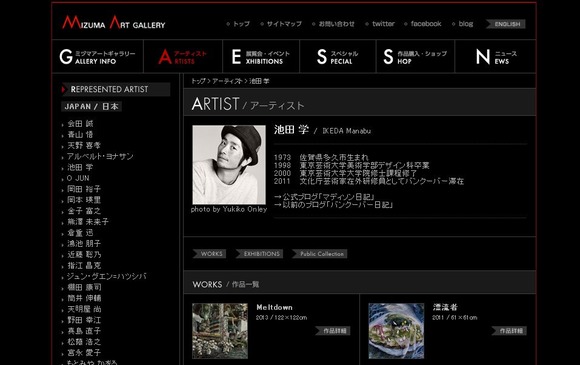This screenshot has width=580, height=365.
Task: Open artist 金子 富之 in the sidebar
Action: pos(84,211)
